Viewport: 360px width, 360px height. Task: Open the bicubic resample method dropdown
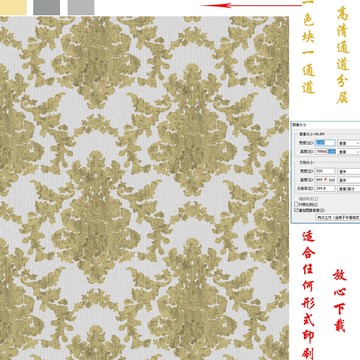338,217
